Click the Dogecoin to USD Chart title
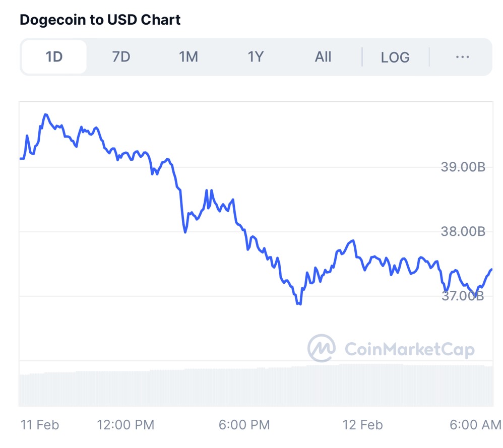 point(100,20)
